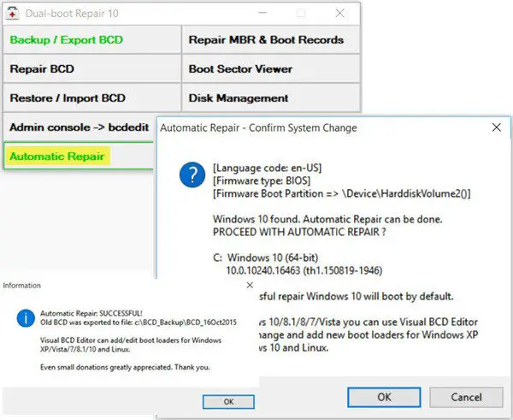Click the 'Dual-boot Repair 10' window title

pyautogui.click(x=72, y=14)
